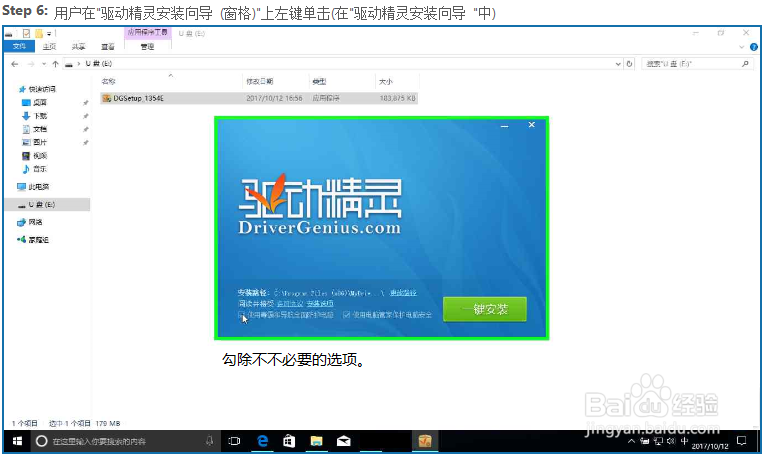Screen dimensions: 762x455
Task: Click the search magnifier icon in Explorer
Action: [745, 64]
